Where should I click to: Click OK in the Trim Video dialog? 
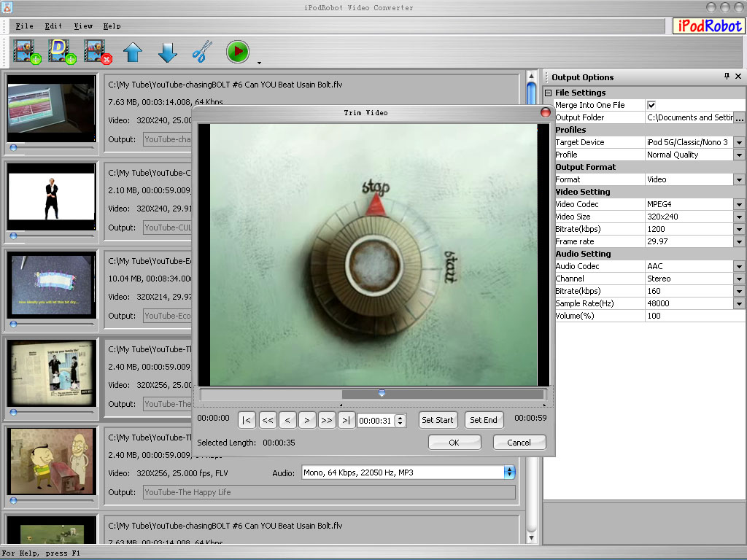[x=454, y=443]
